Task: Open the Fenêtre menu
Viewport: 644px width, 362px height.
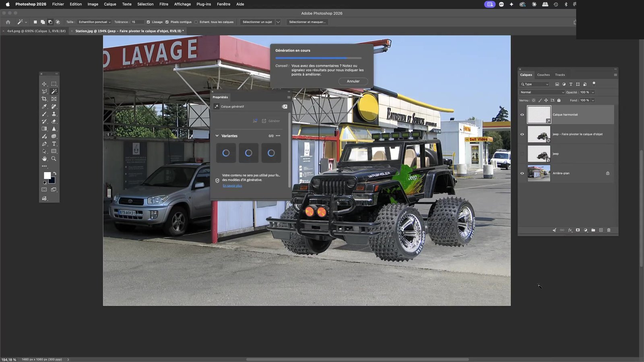Action: pos(224,4)
